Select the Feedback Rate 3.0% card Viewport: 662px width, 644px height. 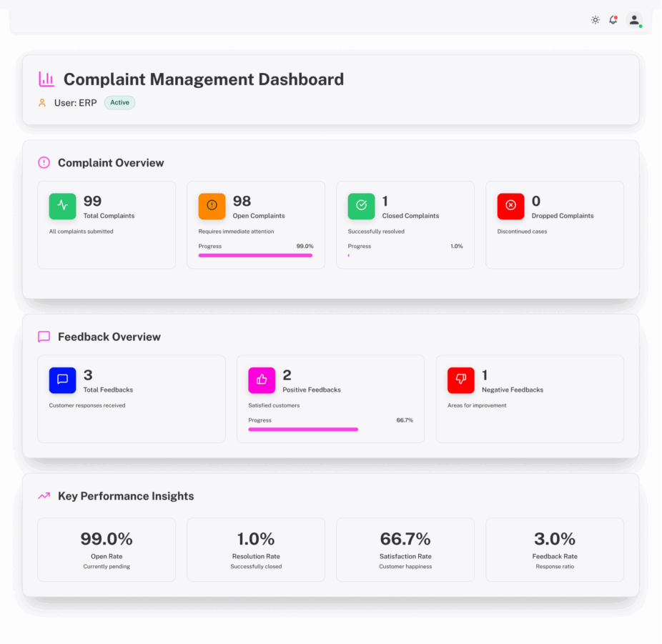pyautogui.click(x=555, y=550)
